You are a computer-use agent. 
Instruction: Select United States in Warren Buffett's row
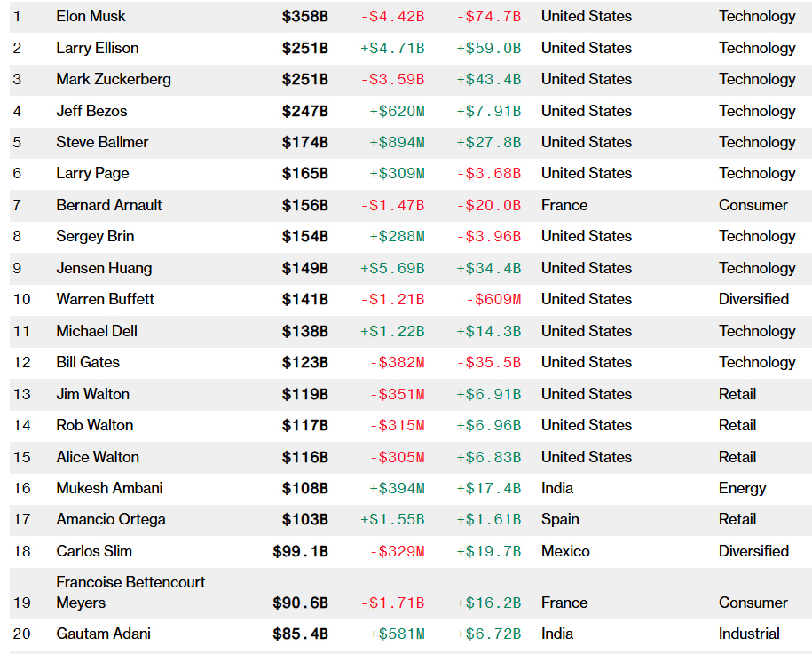[x=587, y=299]
